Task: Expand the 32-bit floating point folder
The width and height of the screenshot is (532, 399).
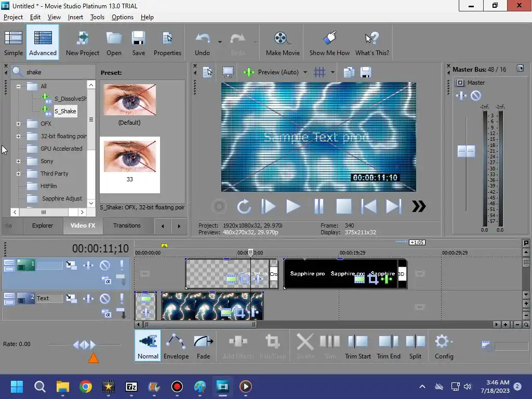Action: coord(19,137)
